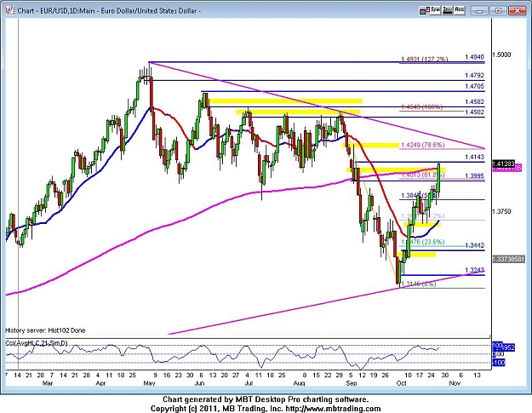Click the -100 CCI level tag

click(499, 363)
